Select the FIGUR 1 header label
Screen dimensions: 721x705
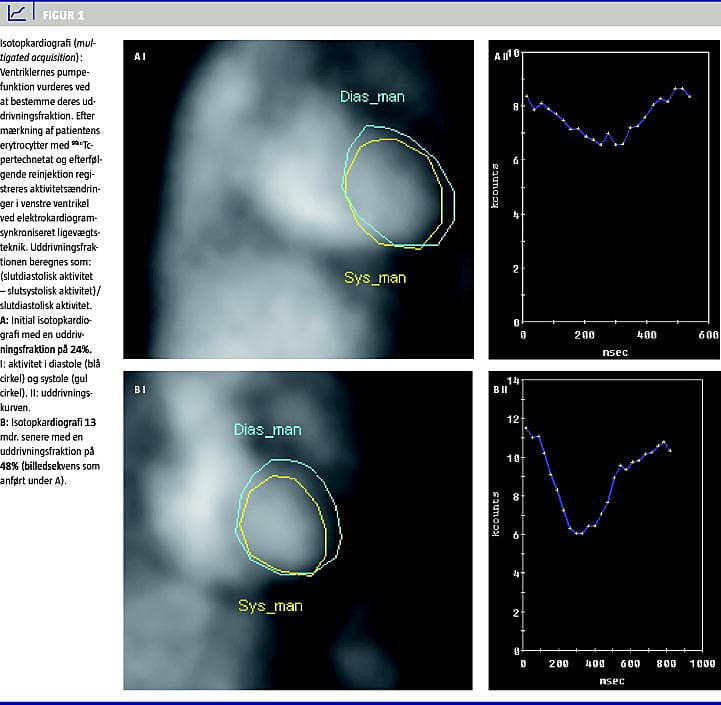tap(62, 15)
